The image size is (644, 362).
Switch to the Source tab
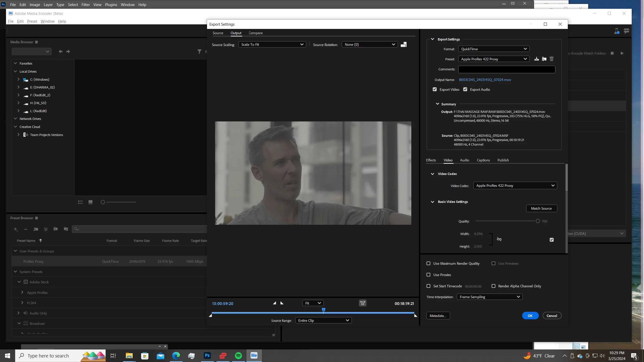click(x=218, y=33)
